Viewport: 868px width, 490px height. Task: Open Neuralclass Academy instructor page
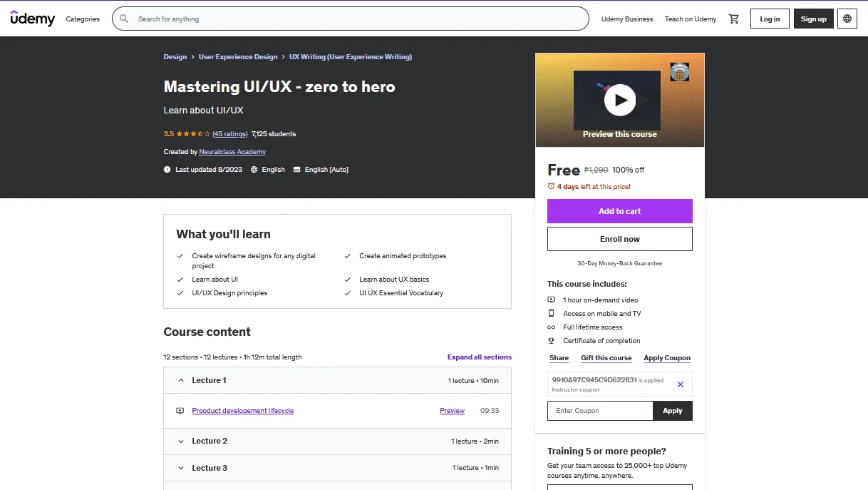pos(233,152)
